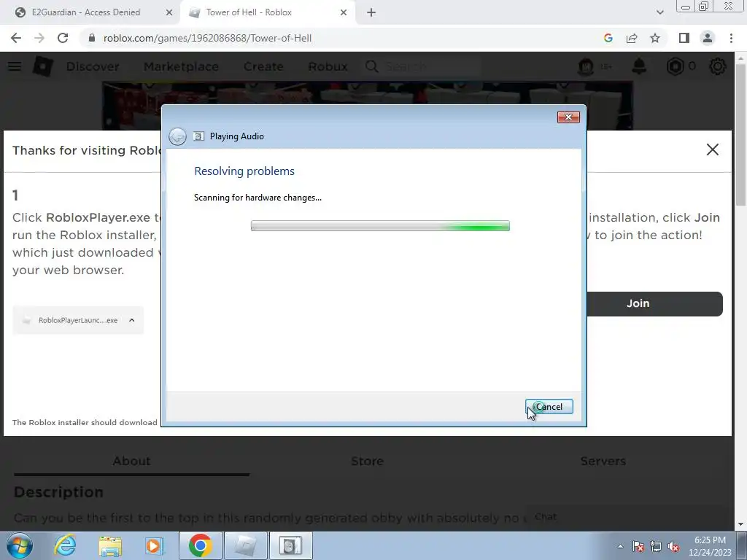This screenshot has height=560, width=747.
Task: Click the RobloxPlayerLauncher exe download item
Action: click(x=78, y=321)
